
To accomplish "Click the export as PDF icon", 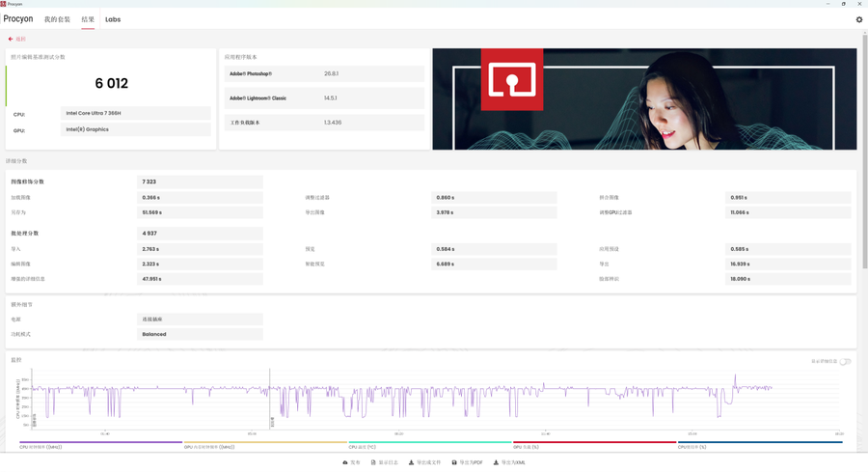I will tap(454, 462).
